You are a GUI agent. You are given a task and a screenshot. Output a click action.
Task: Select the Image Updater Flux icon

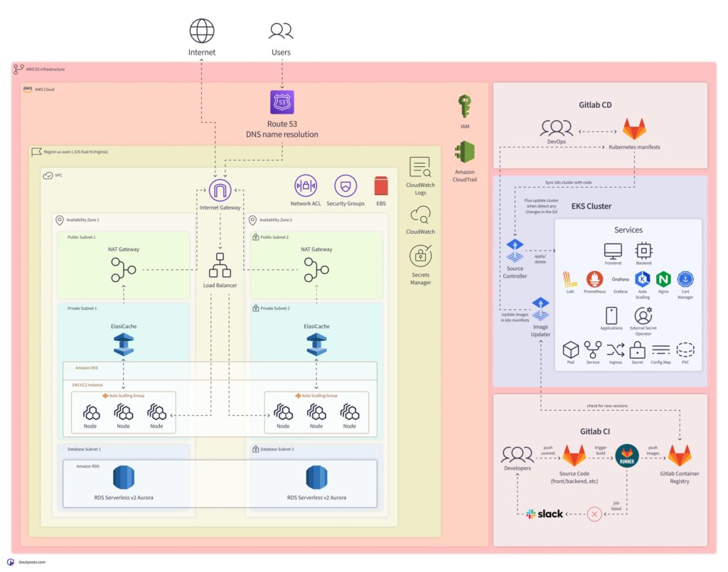(x=540, y=309)
